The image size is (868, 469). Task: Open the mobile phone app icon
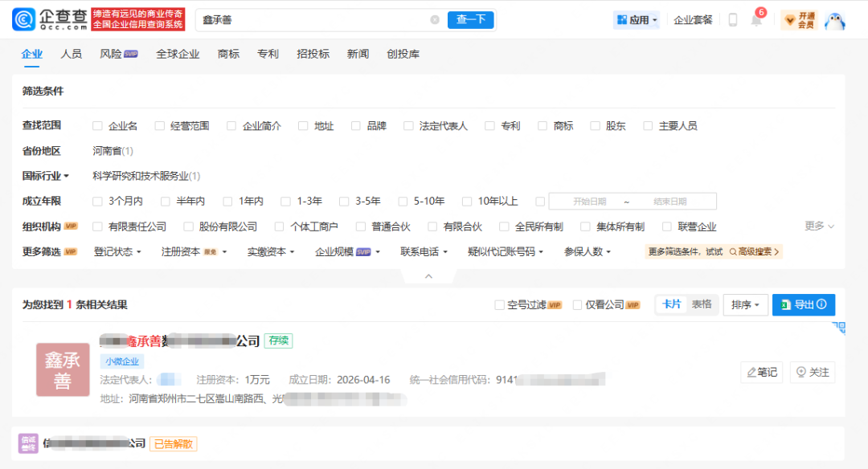pyautogui.click(x=733, y=20)
